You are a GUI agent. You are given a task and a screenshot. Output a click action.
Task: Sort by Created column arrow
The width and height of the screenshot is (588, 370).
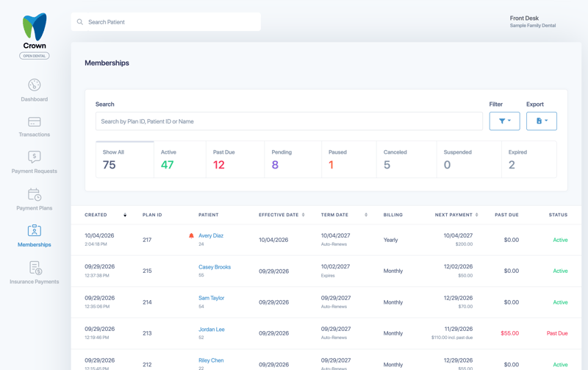point(125,215)
